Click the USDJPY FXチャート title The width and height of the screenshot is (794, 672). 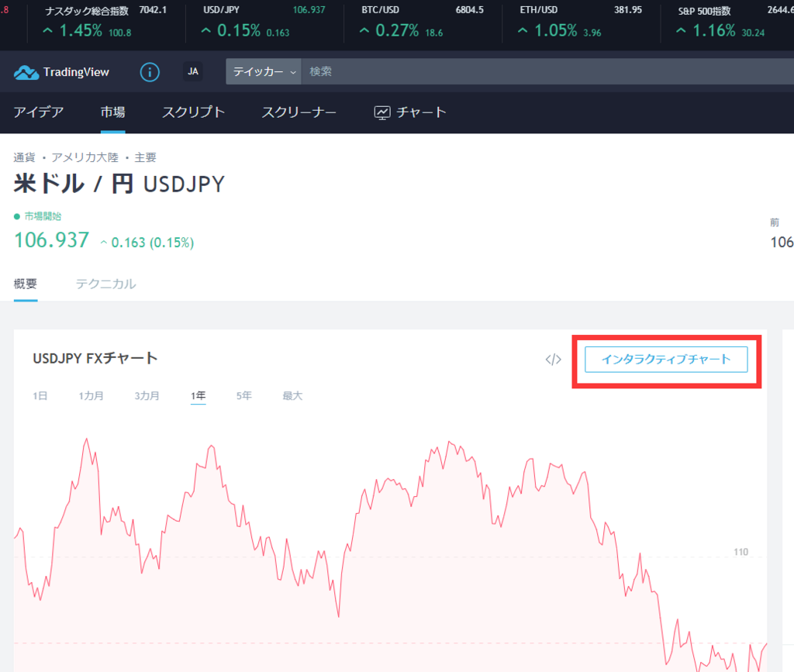(x=95, y=358)
